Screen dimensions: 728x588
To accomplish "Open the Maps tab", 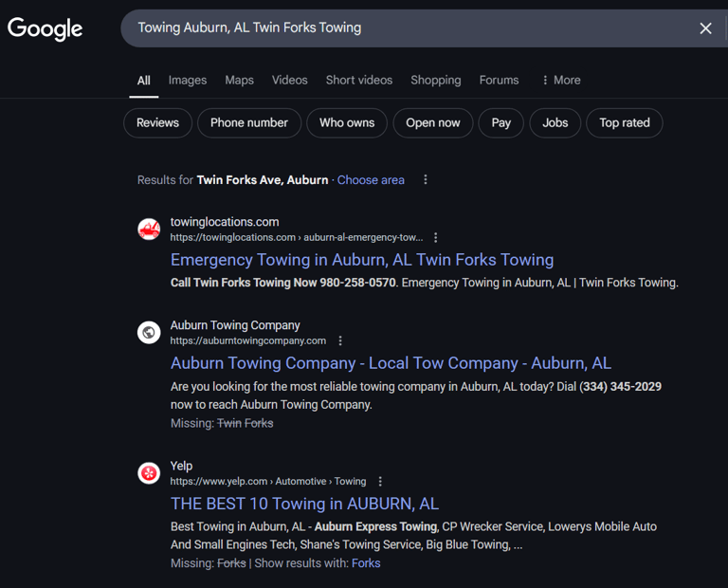I will (x=239, y=81).
